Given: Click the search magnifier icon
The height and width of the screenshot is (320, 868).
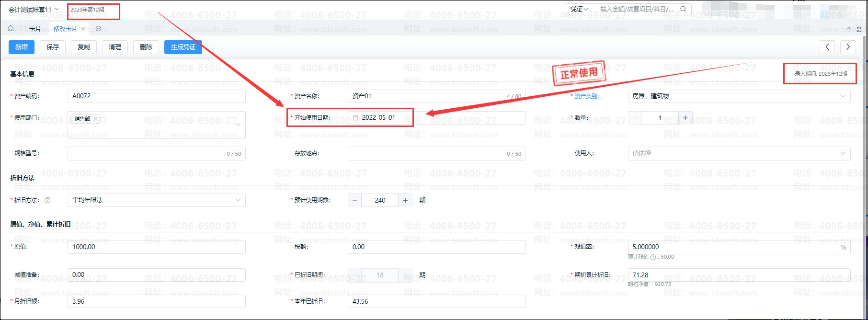Looking at the screenshot, I should [x=683, y=9].
